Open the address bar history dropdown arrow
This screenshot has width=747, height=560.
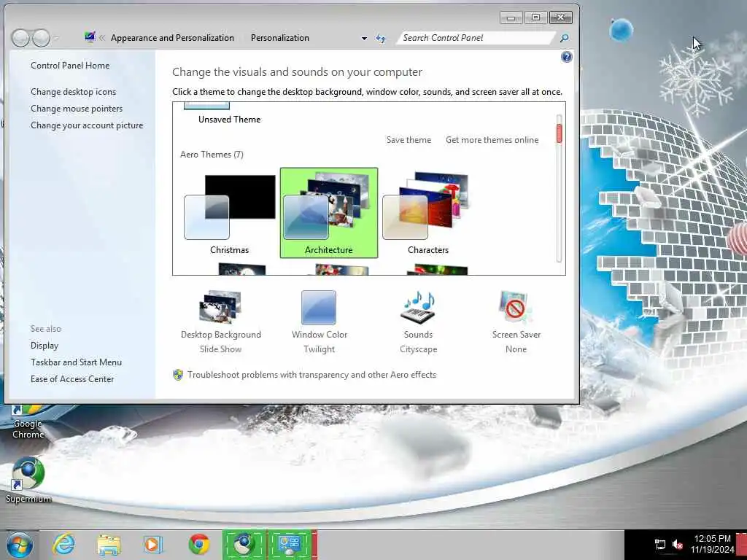[x=364, y=38]
